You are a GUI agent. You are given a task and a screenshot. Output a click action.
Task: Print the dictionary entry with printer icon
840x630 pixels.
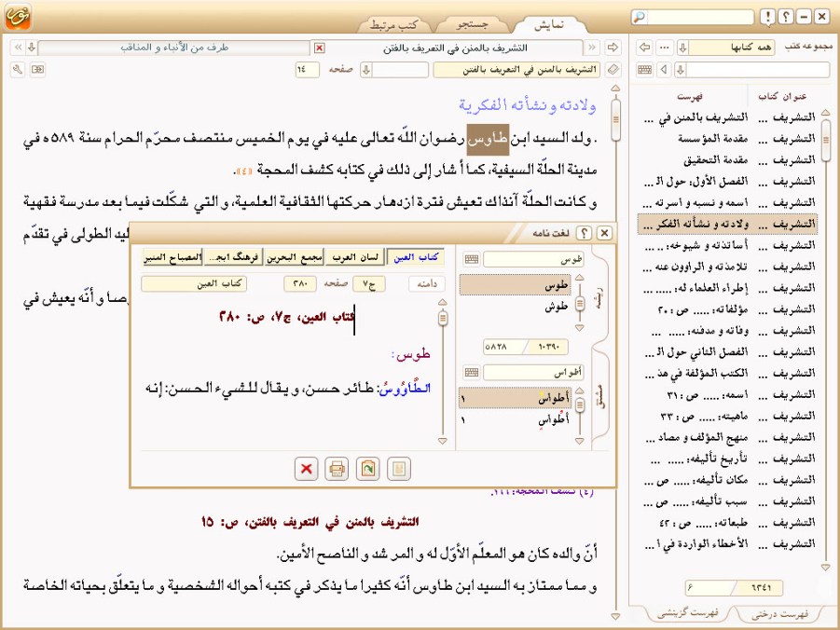[337, 469]
